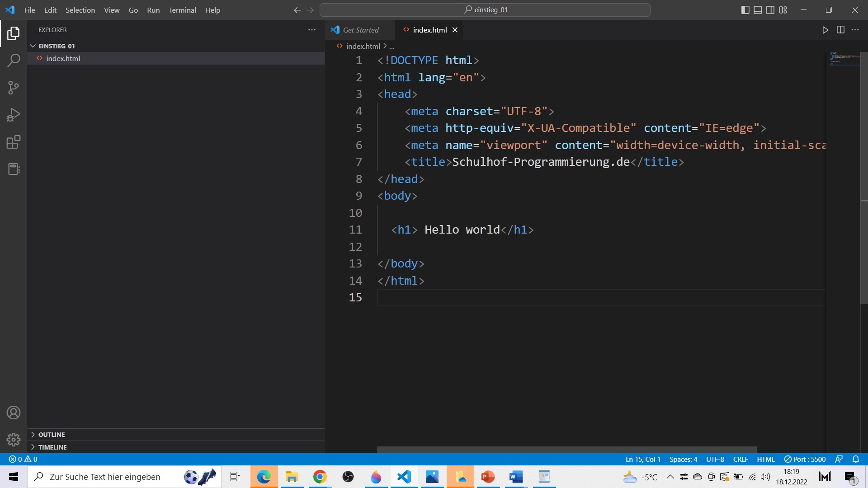Viewport: 868px width, 488px height.
Task: Open the Edit menu
Action: click(x=50, y=10)
